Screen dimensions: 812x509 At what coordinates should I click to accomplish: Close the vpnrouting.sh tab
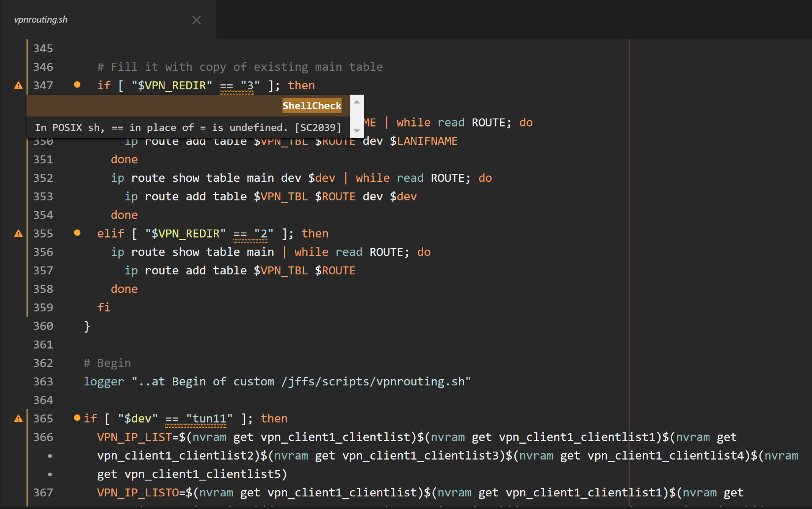point(196,20)
